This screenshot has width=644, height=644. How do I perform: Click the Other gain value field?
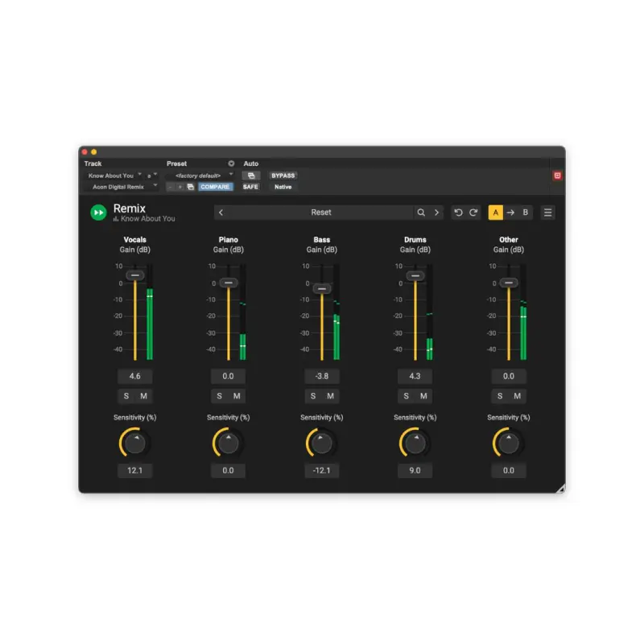pyautogui.click(x=509, y=376)
